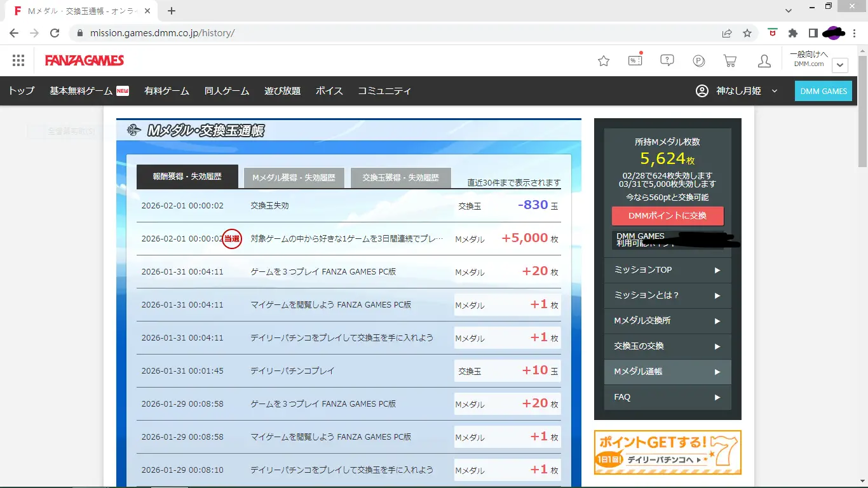Open the coupon percent icon
868x488 pixels.
[635, 60]
